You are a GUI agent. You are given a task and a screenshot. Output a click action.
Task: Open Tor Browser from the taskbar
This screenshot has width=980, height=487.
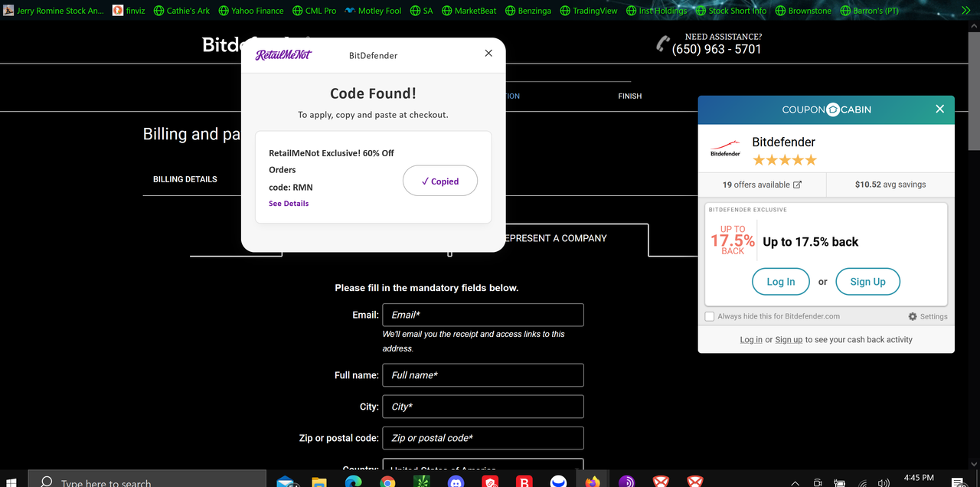pyautogui.click(x=626, y=482)
